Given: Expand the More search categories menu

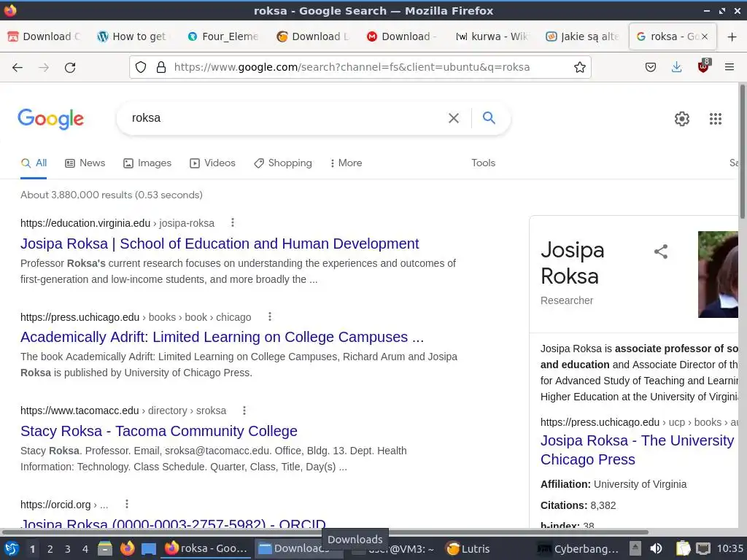Looking at the screenshot, I should tap(346, 163).
